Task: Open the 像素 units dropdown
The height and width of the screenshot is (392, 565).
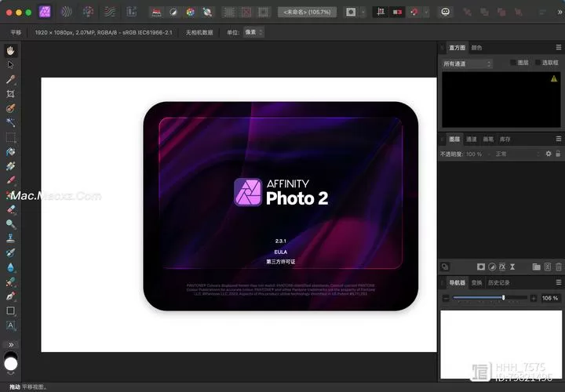Action: [x=253, y=32]
